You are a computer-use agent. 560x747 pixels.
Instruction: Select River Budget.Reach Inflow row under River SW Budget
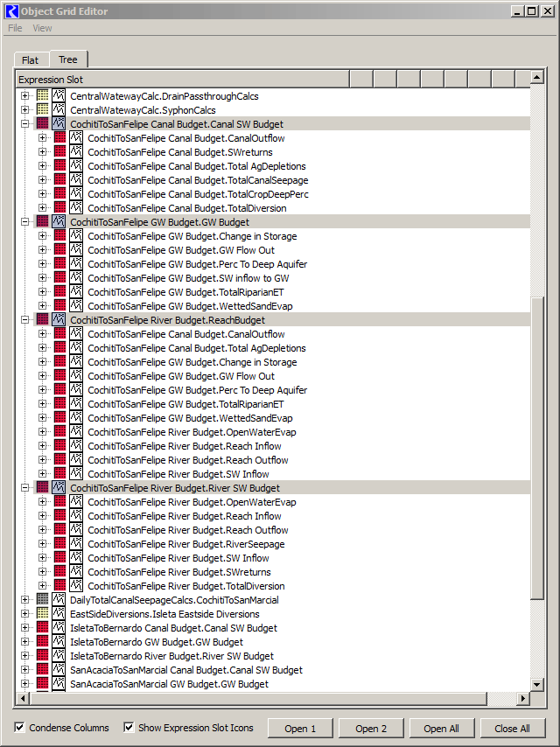[185, 516]
